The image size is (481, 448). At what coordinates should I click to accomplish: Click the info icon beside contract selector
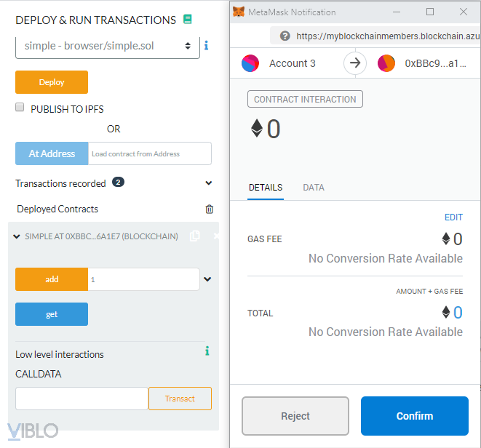[x=206, y=45]
